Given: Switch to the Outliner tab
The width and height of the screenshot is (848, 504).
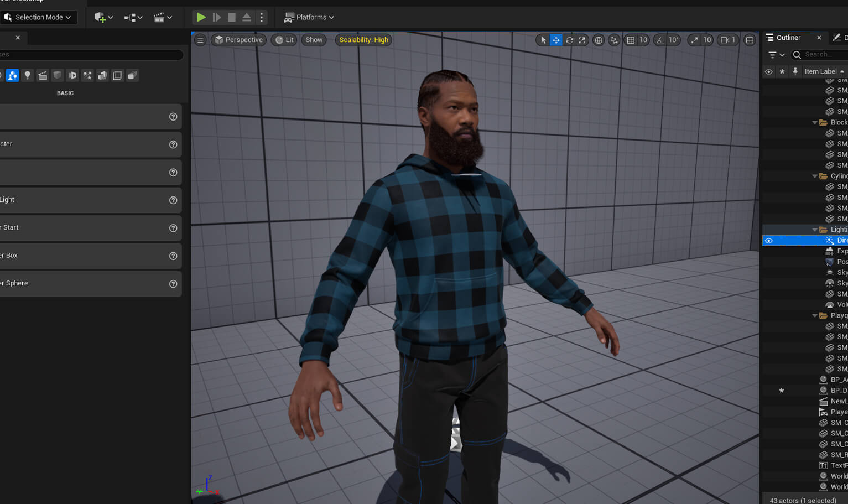Looking at the screenshot, I should click(788, 38).
